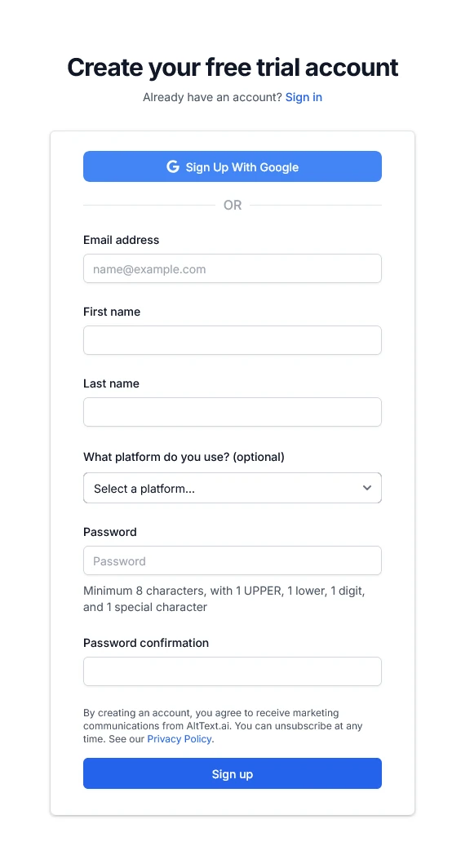Click the Email address label
This screenshot has width=461, height=868.
tap(122, 240)
